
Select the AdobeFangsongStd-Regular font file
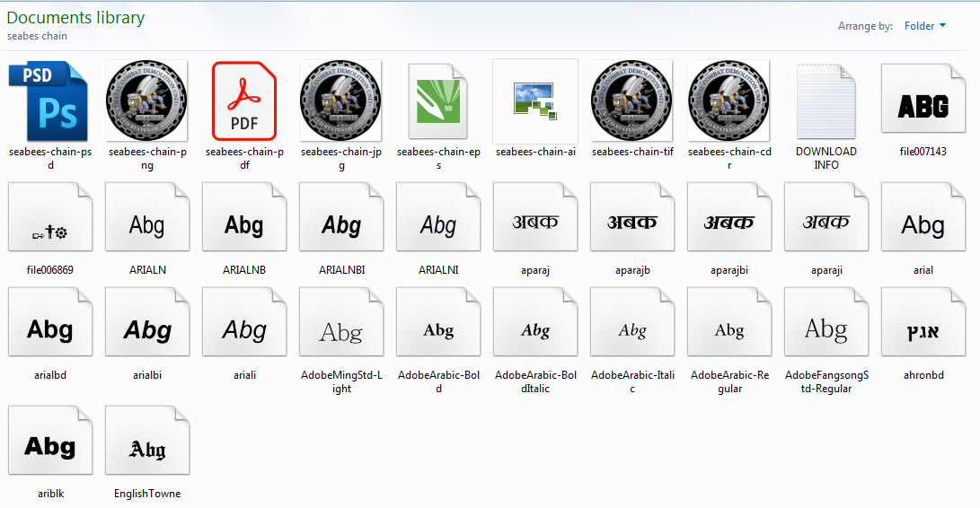[x=825, y=329]
